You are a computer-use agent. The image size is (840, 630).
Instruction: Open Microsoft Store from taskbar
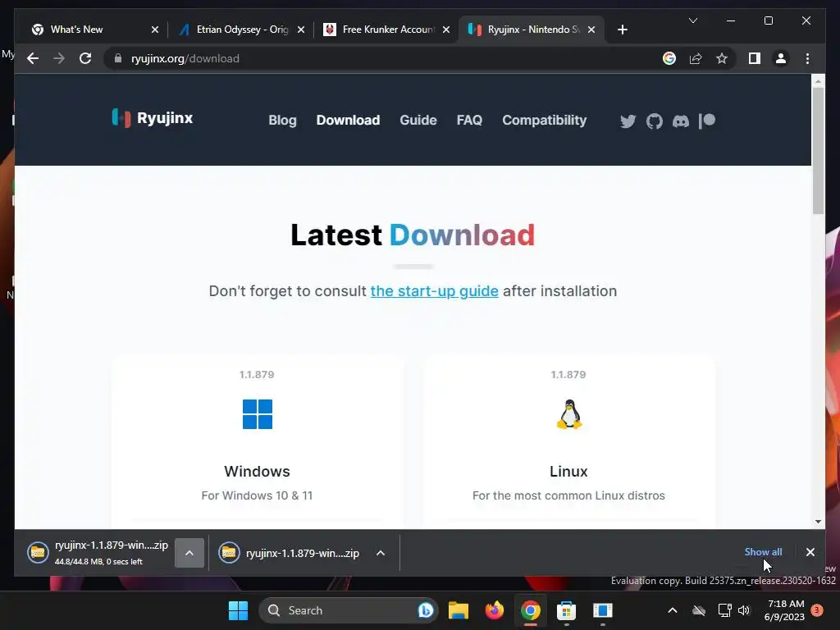pos(566,610)
